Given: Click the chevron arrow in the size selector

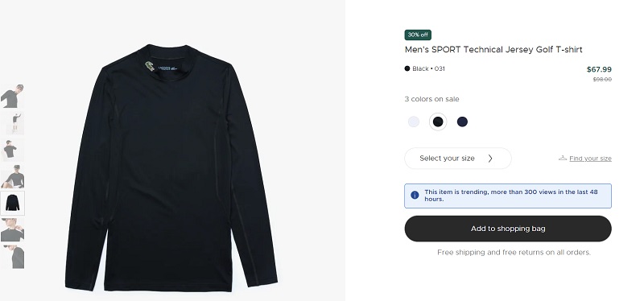Looking at the screenshot, I should tap(490, 159).
